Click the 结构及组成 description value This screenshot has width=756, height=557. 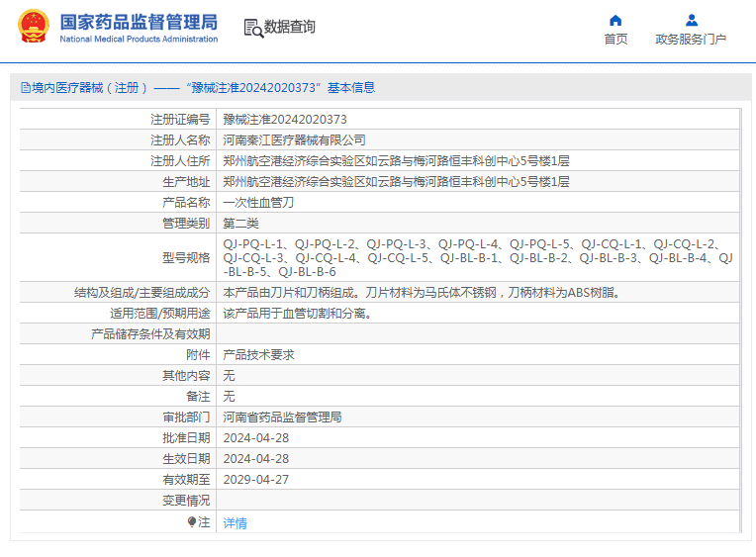(x=422, y=292)
